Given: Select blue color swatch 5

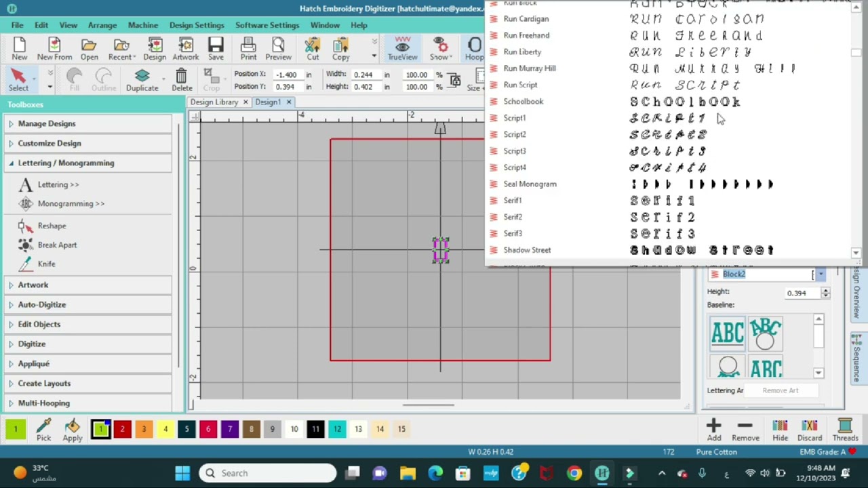Looking at the screenshot, I should pos(186,429).
